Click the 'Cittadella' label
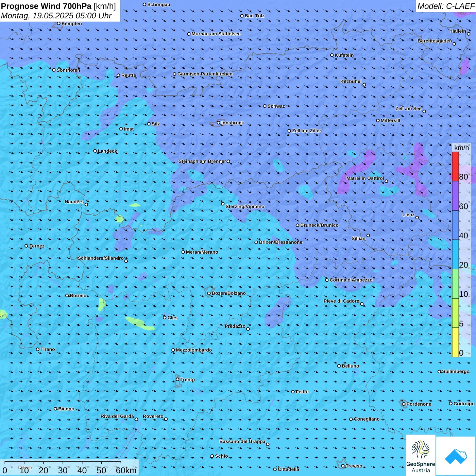 (x=289, y=469)
